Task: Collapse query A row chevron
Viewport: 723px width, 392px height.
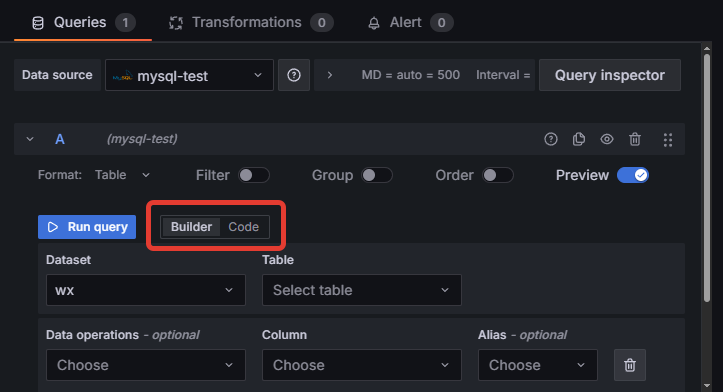Action: tap(30, 139)
